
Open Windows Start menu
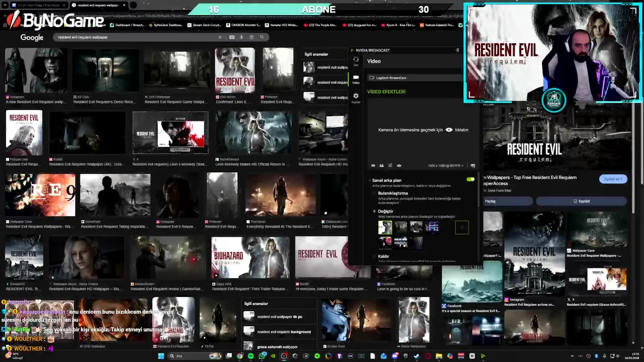pyautogui.click(x=160, y=356)
